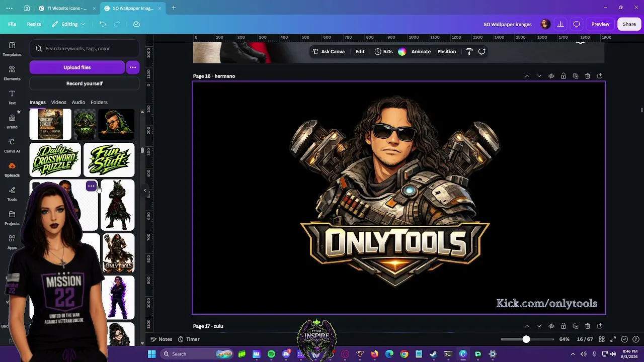The image size is (644, 362).
Task: Open the browser app menu dots
Action: tap(10, 8)
